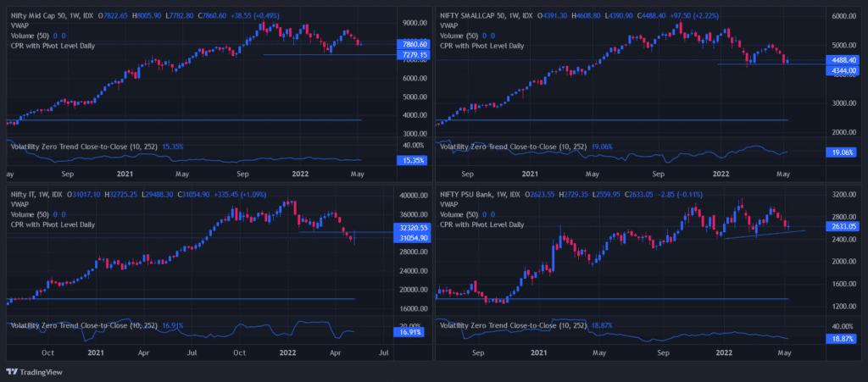Viewport: 868px width, 382px height.
Task: Select Volatility Zero Trend label in PSU Bank chart
Action: (x=514, y=325)
